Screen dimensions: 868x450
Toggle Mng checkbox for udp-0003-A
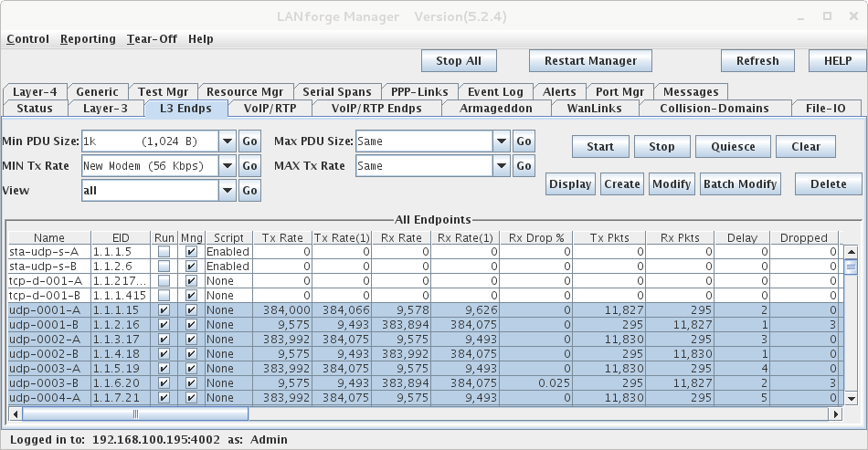point(191,368)
